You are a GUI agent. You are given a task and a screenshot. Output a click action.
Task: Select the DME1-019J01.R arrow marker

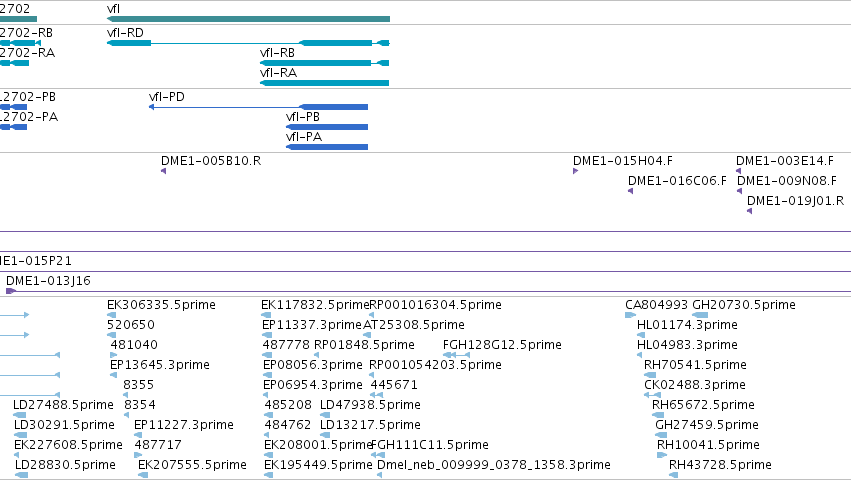coord(750,211)
